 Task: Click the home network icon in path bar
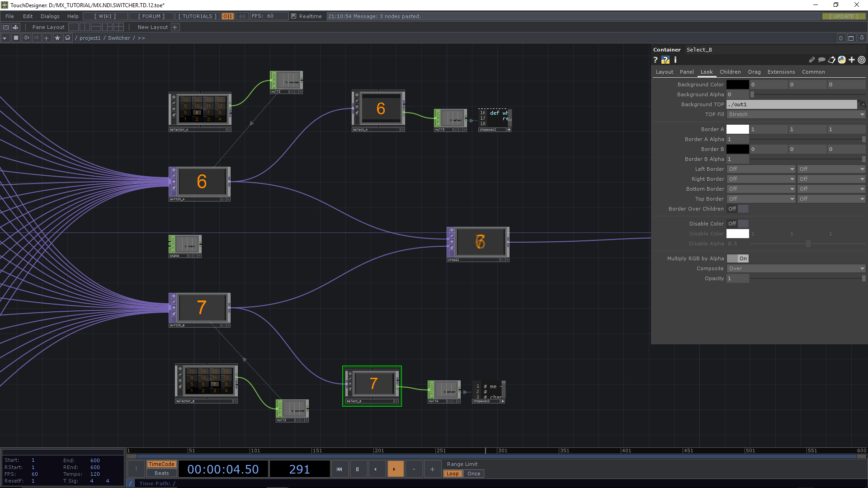[68, 38]
